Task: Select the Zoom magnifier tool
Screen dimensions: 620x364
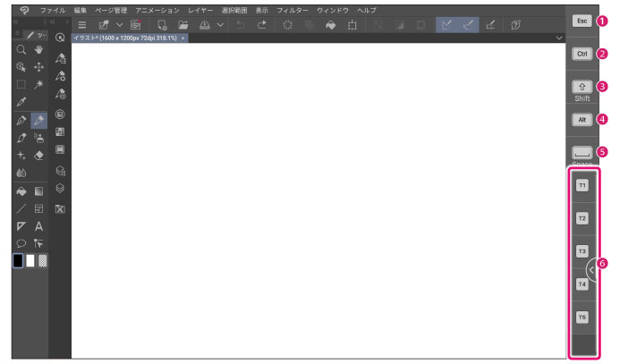Action: click(x=21, y=50)
